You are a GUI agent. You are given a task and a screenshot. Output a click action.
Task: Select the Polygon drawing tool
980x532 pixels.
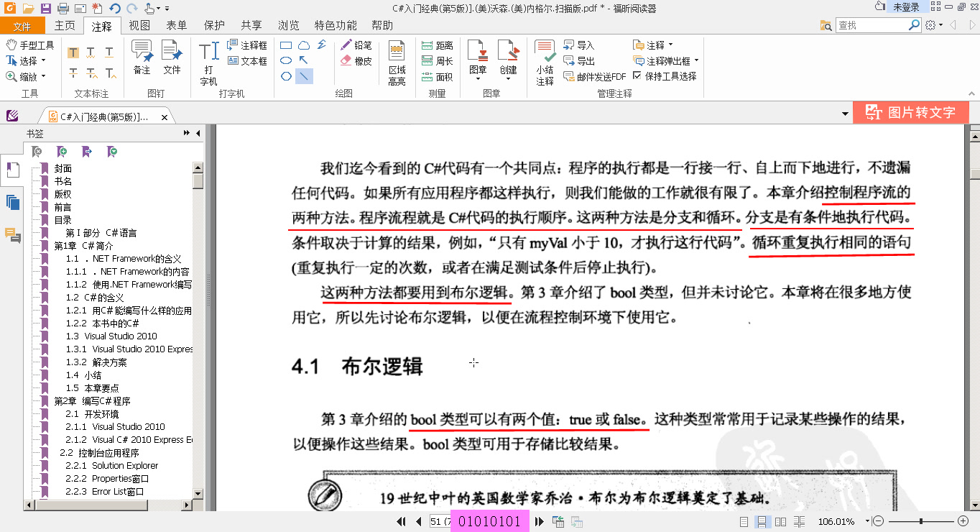pos(286,76)
